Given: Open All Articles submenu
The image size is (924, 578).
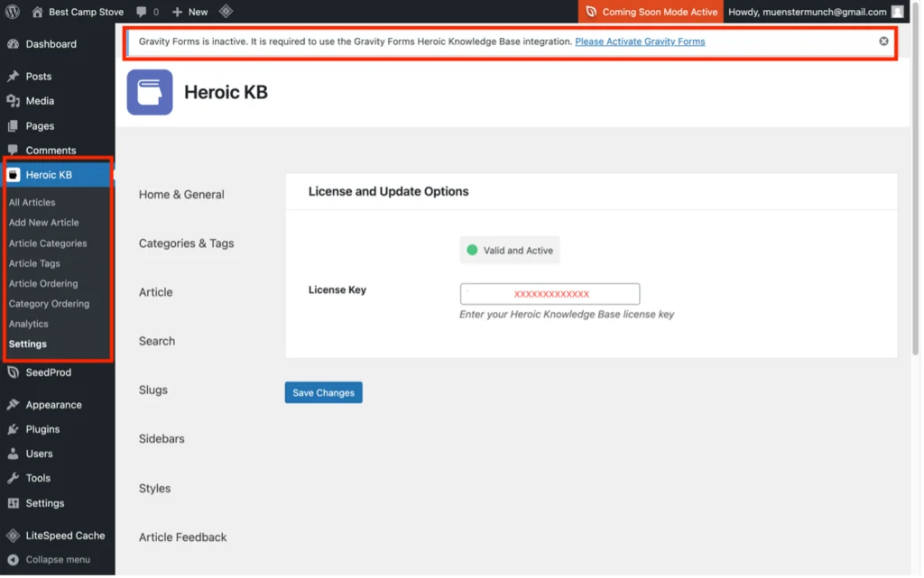Looking at the screenshot, I should 32,203.
